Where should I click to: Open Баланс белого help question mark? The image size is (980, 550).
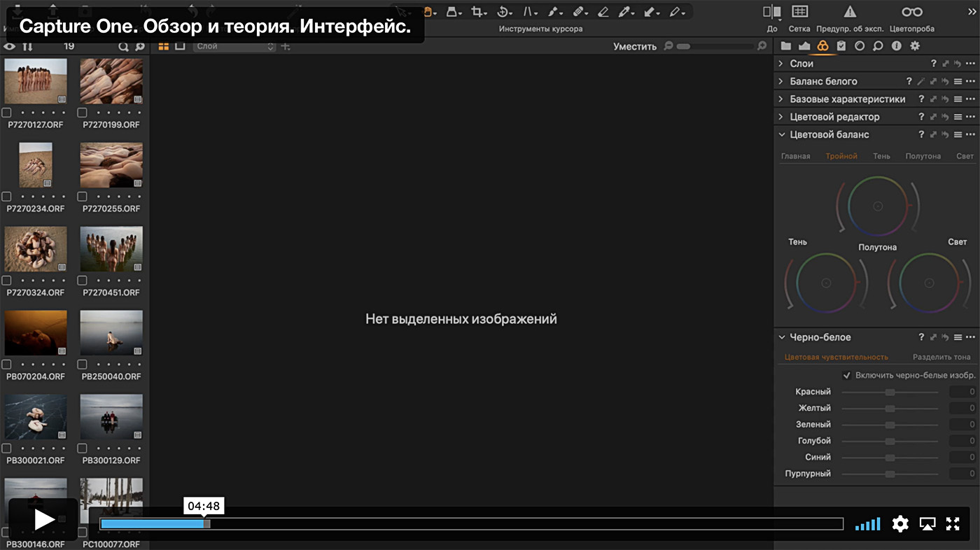click(909, 81)
